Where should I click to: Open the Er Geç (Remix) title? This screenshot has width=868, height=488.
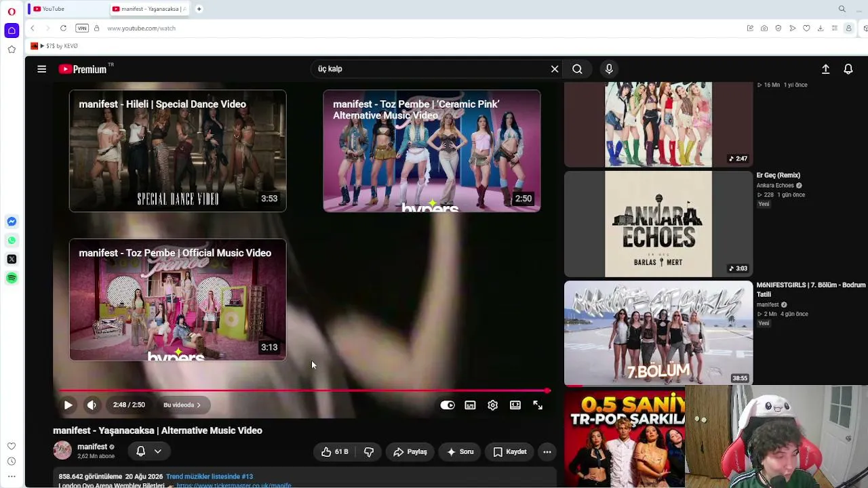tap(778, 176)
